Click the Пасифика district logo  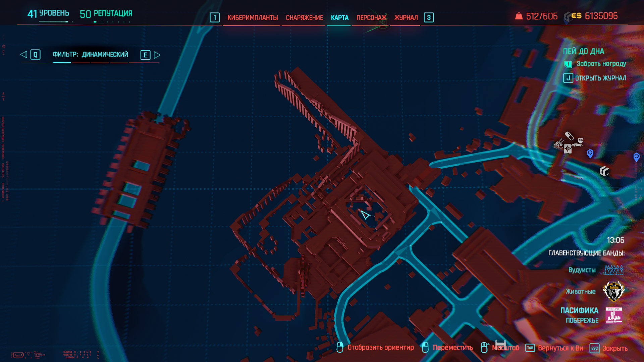tap(614, 315)
